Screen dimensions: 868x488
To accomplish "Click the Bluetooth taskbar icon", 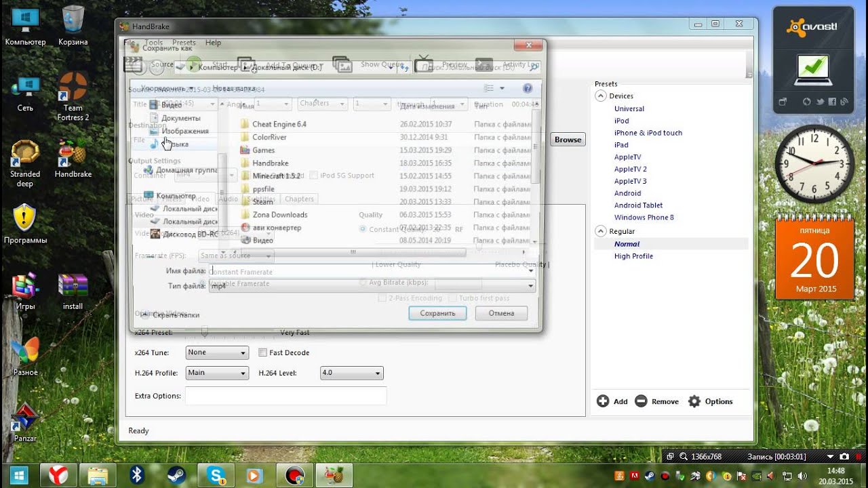I will (138, 475).
